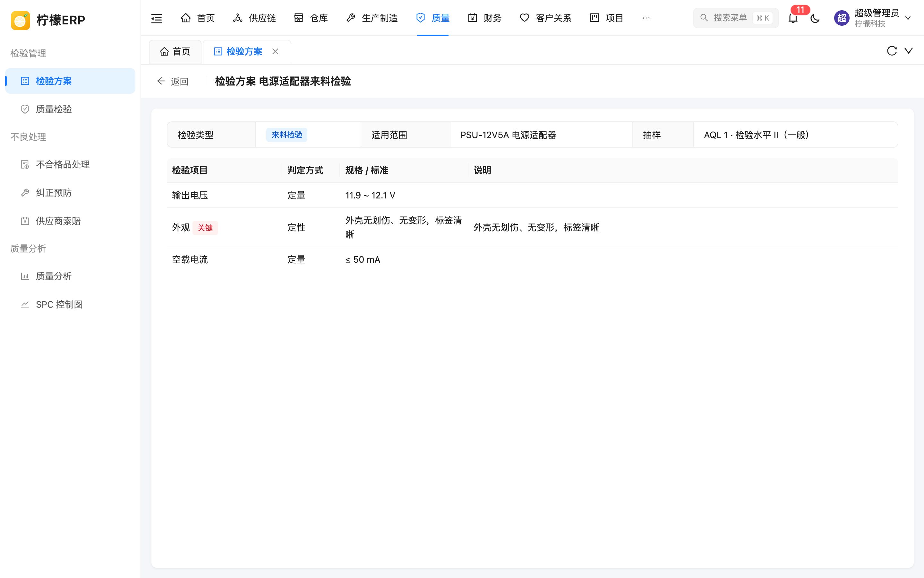Click the 规格 / 标准 column header
This screenshot has height=578, width=924.
(x=366, y=171)
